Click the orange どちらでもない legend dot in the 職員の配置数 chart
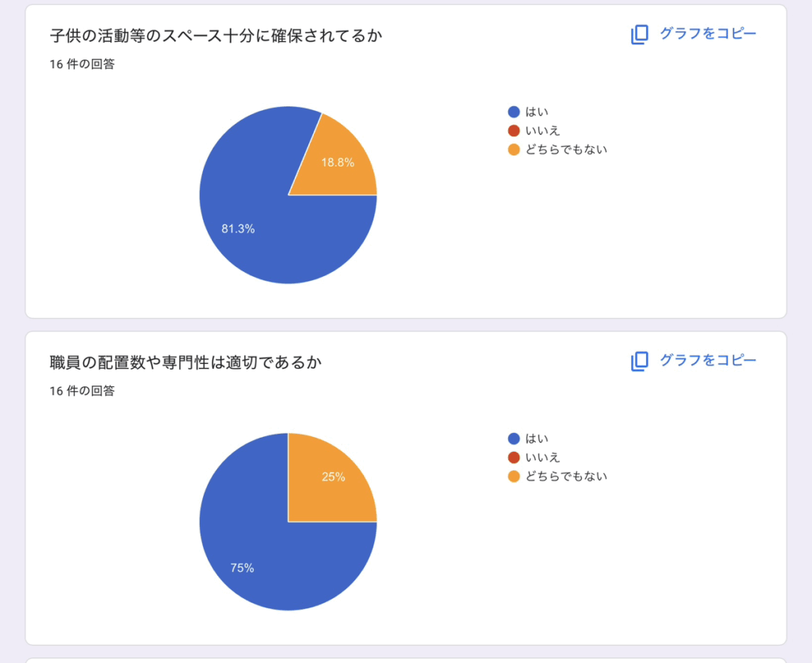This screenshot has width=812, height=663. click(514, 476)
